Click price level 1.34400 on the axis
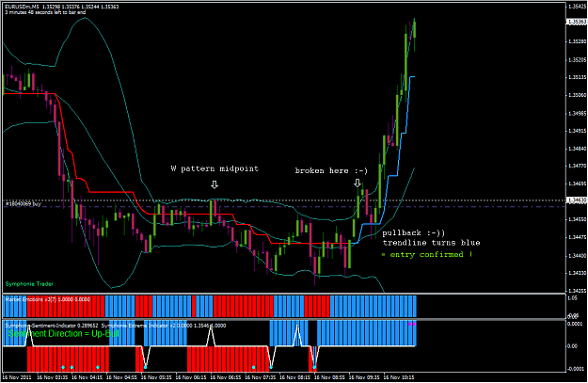 (577, 256)
